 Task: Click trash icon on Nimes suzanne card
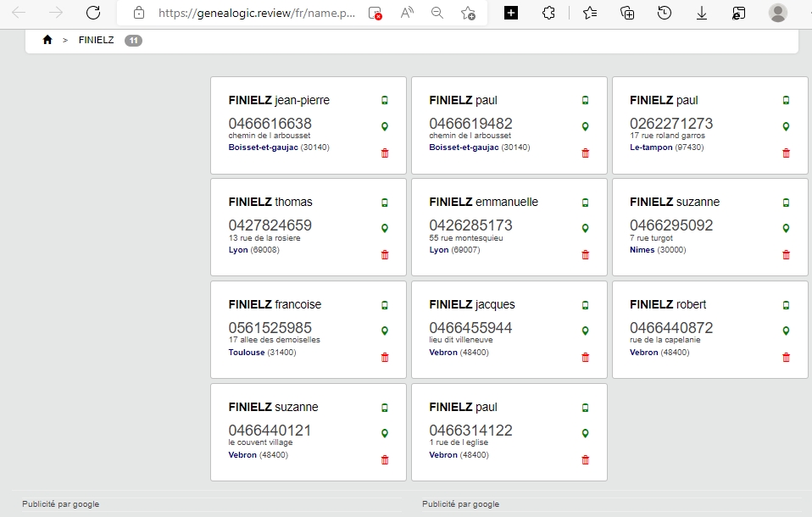(786, 254)
